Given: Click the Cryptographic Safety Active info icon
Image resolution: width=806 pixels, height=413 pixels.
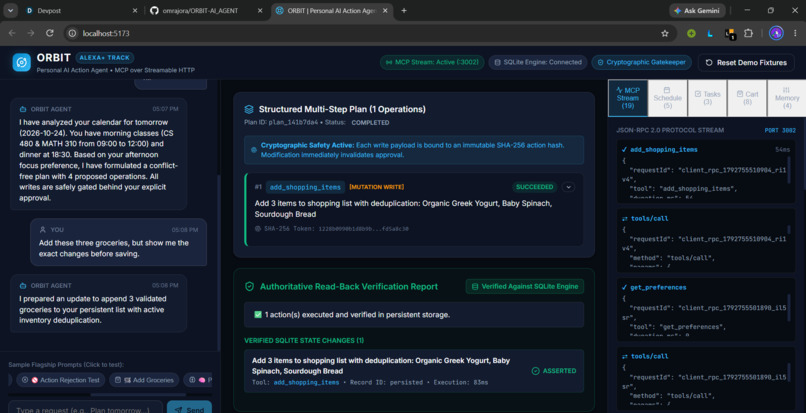Looking at the screenshot, I should coord(254,150).
